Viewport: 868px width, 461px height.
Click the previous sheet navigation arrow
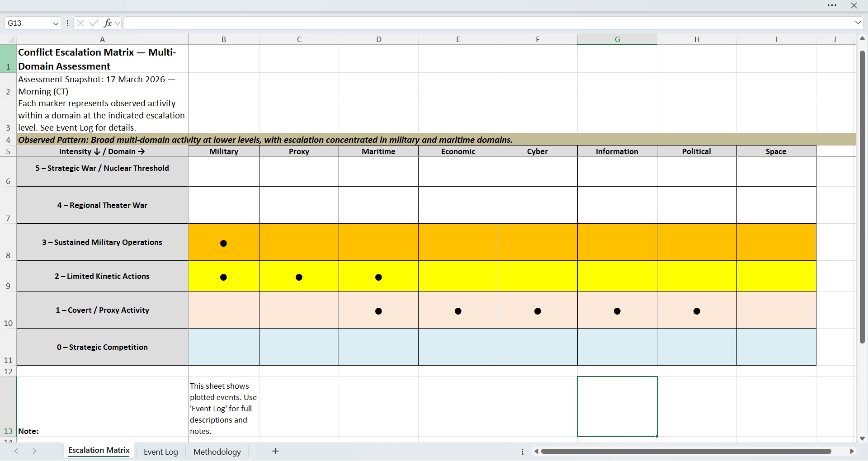tap(17, 451)
